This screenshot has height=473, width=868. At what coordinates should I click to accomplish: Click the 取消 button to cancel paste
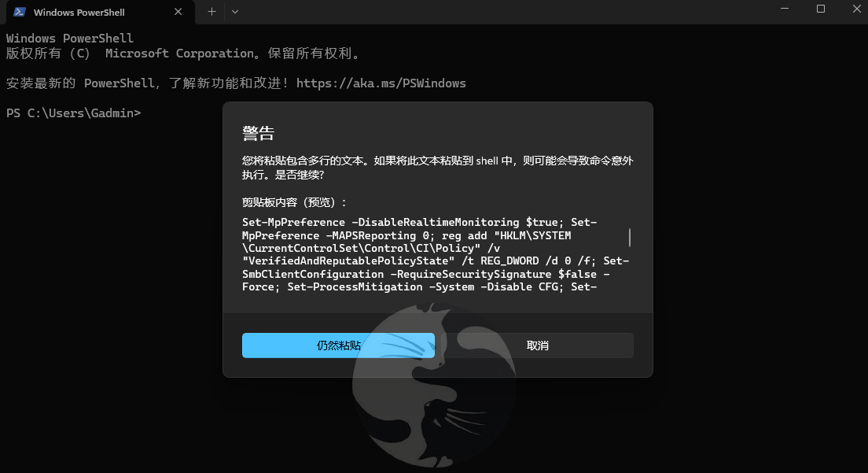click(537, 345)
